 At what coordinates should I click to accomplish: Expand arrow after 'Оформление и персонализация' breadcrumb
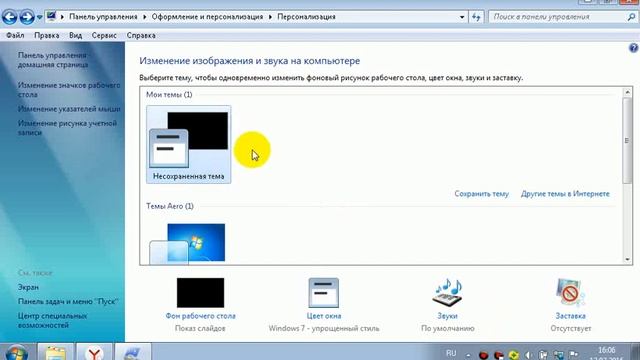click(270, 17)
